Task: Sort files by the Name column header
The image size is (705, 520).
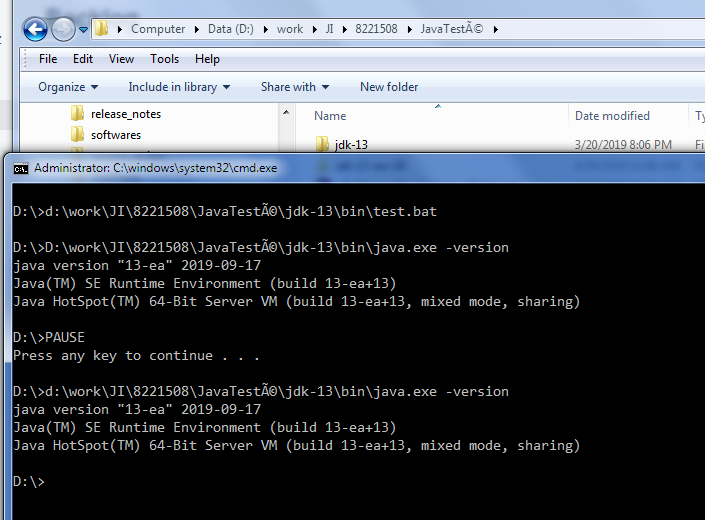Action: point(331,116)
